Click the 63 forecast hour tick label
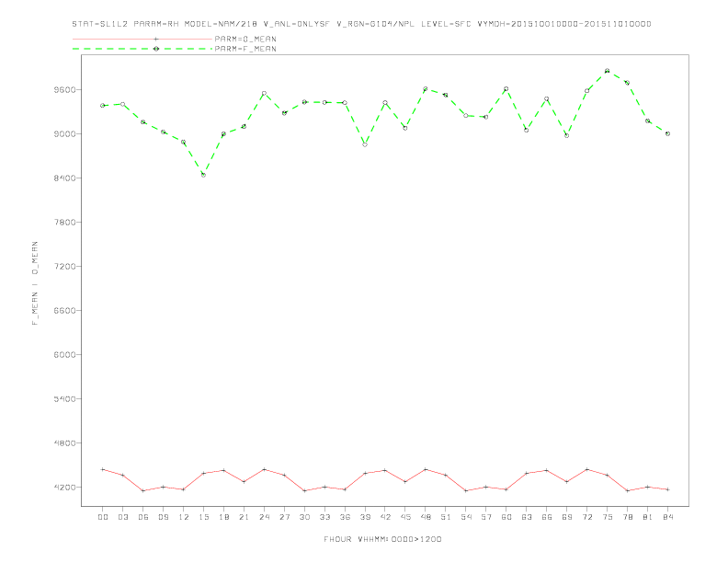This screenshot has width=728, height=563. pos(527,517)
